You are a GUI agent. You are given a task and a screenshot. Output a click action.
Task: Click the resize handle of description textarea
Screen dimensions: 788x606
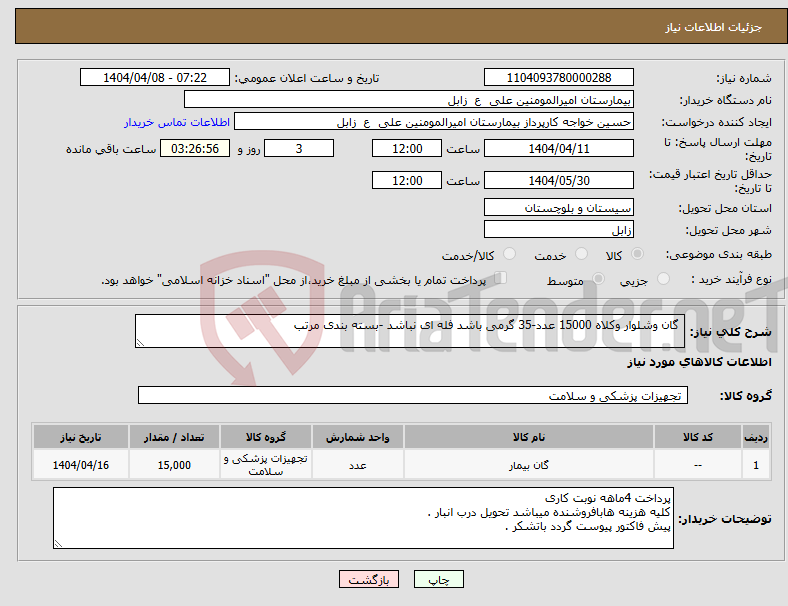[140, 343]
